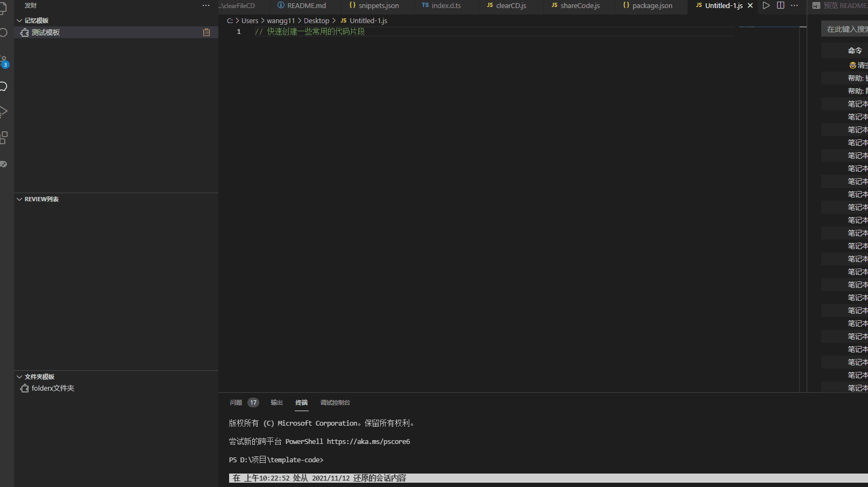Open the Run and Debug view
This screenshot has width=868, height=487.
click(3, 112)
